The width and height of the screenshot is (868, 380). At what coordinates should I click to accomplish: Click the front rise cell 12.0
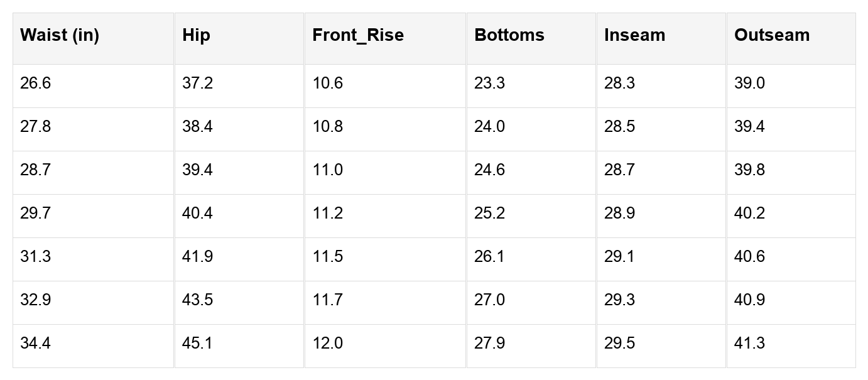327,344
